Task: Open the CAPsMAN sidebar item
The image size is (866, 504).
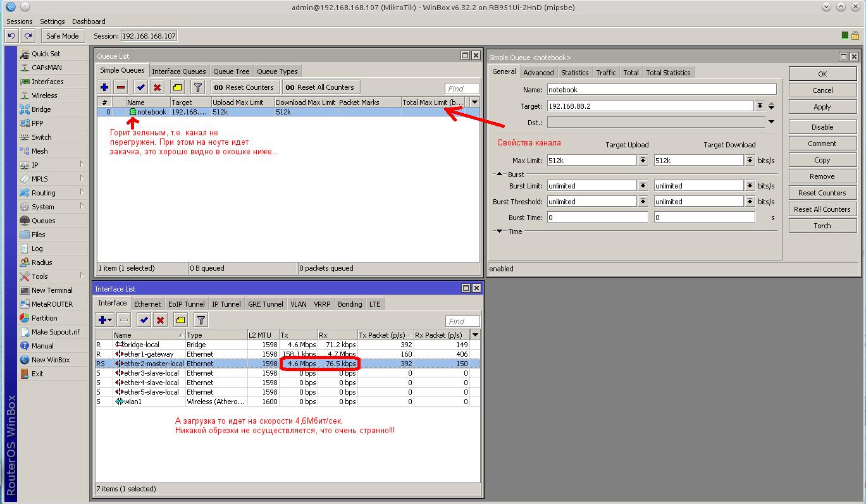Action: click(47, 68)
